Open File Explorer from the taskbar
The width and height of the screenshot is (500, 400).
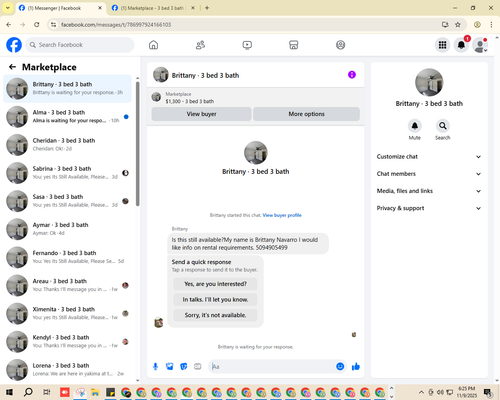tap(95, 392)
